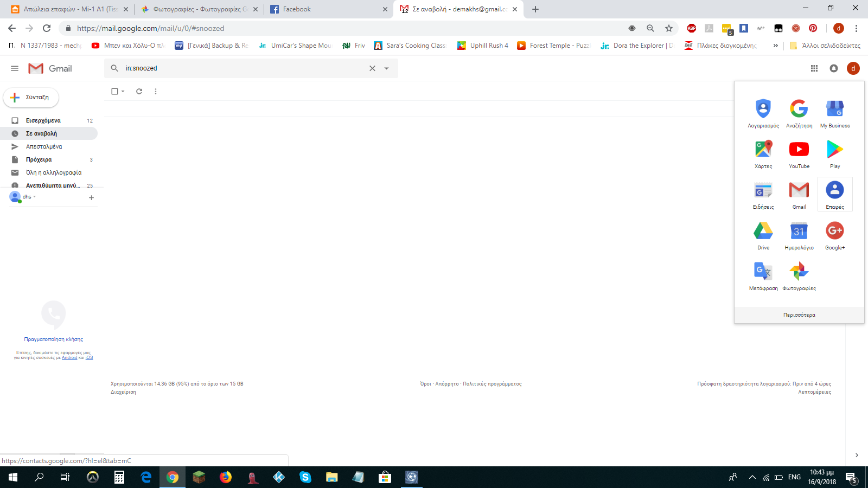Viewport: 868px width, 488px height.
Task: Toggle the Gmail main menu hamburger
Action: coord(15,68)
